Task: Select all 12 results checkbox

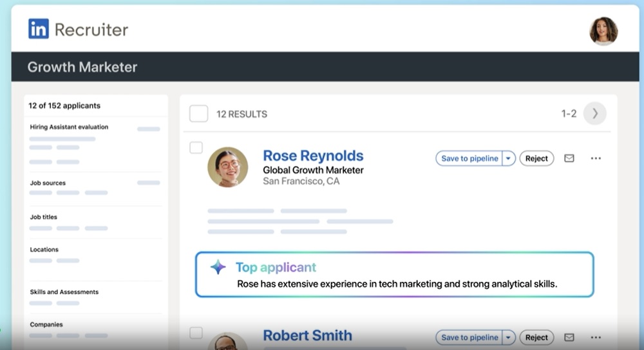Action: [x=198, y=114]
